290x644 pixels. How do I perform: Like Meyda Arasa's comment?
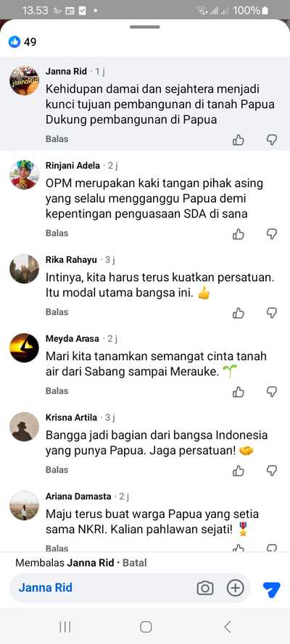click(x=239, y=392)
